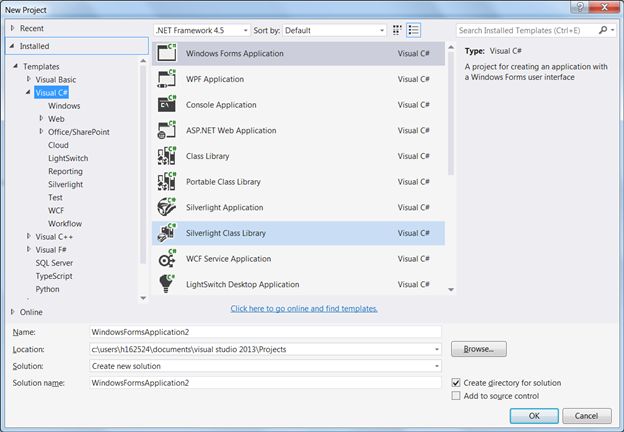Toggle Create directory for solution checkbox
Viewport: 624px width, 432px height.
456,383
